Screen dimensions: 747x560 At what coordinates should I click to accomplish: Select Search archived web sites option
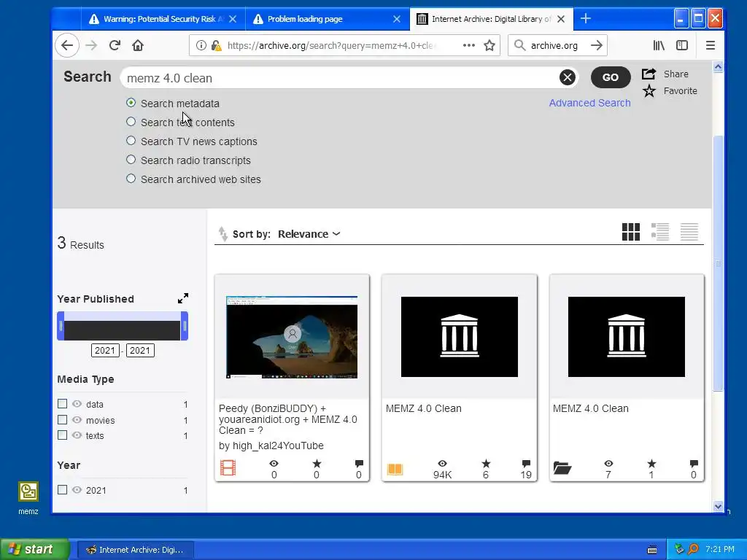[131, 179]
